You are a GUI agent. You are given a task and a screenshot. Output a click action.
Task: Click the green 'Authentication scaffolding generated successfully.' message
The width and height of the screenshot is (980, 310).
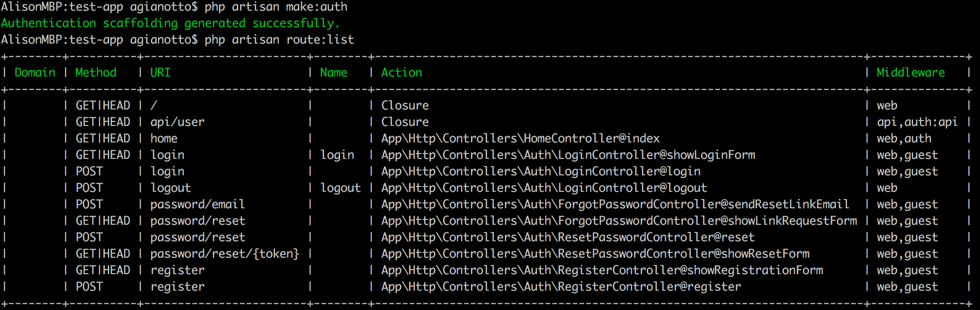(x=170, y=23)
